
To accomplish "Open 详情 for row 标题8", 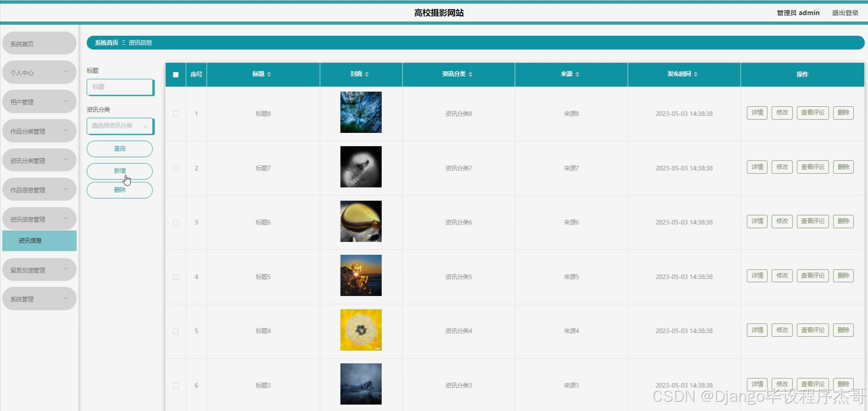I will [x=757, y=113].
